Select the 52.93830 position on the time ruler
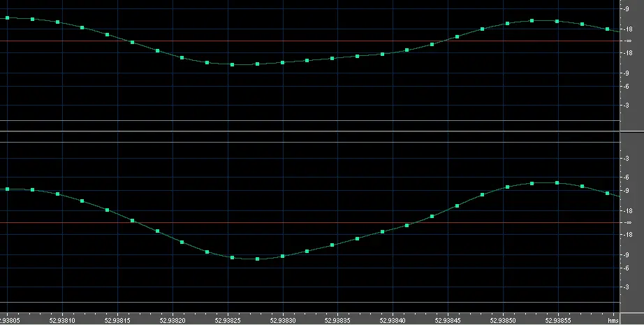 (x=283, y=320)
